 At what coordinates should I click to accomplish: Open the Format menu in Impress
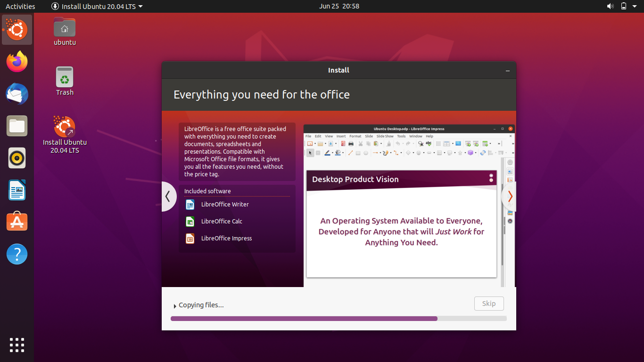(355, 136)
